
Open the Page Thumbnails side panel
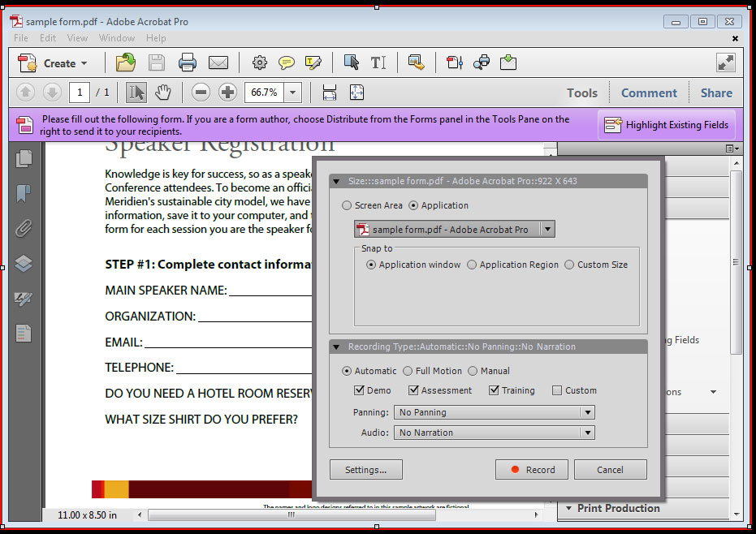(24, 158)
